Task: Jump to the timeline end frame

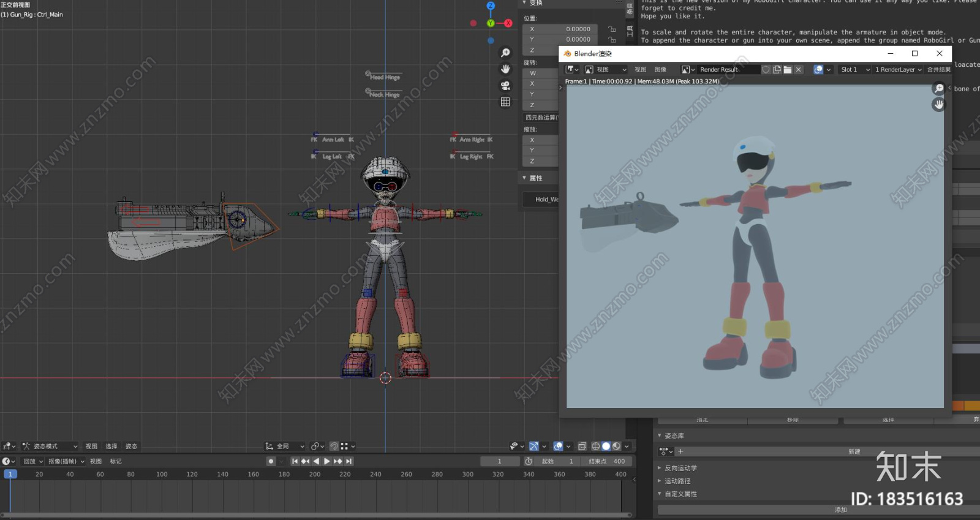Action: click(349, 461)
